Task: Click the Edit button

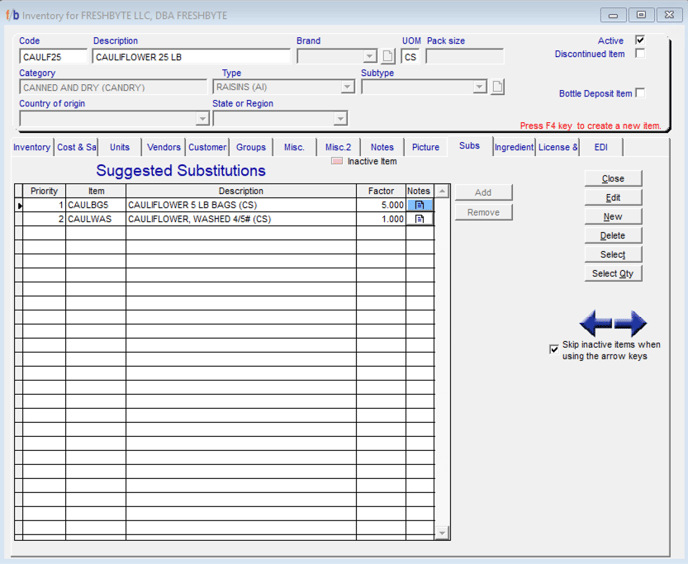Action: [613, 198]
